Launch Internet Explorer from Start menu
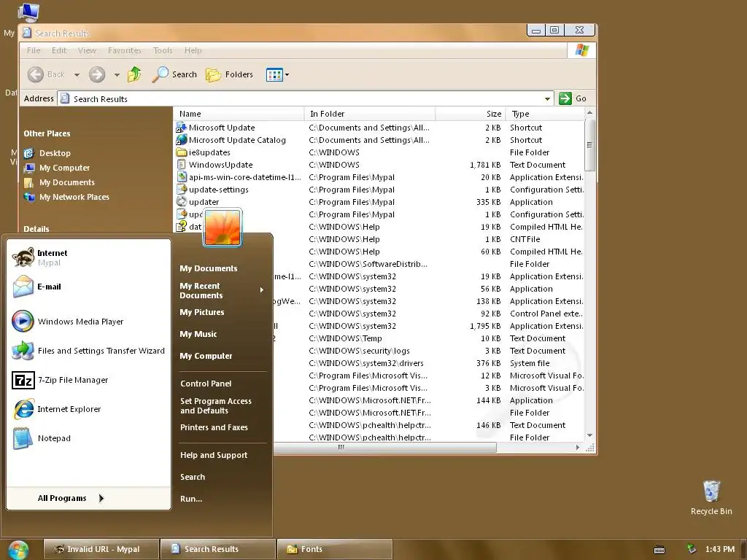 pyautogui.click(x=88, y=409)
